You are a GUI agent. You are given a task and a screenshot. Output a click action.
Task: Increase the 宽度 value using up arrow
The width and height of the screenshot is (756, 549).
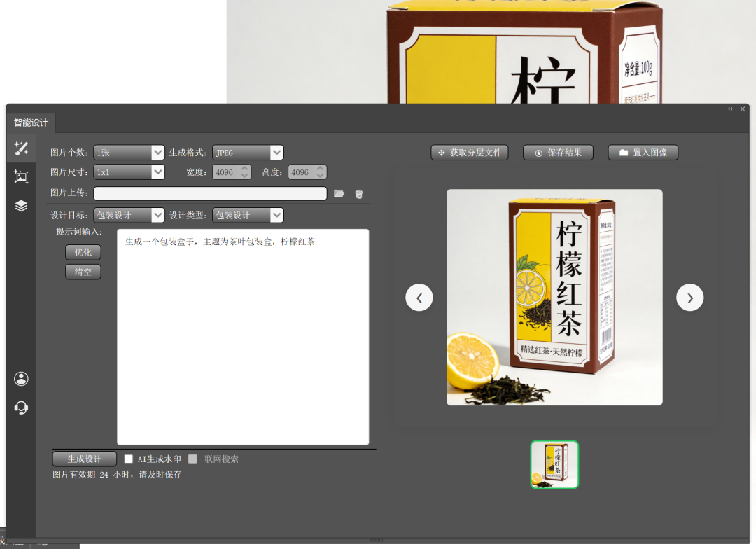click(x=245, y=168)
